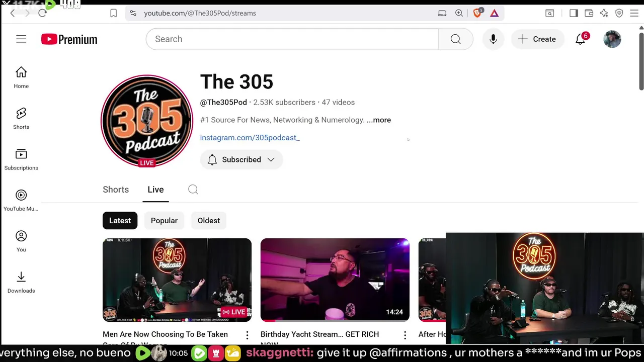Click the address bar URL
Viewport: 644px width, 362px height.
[200, 13]
